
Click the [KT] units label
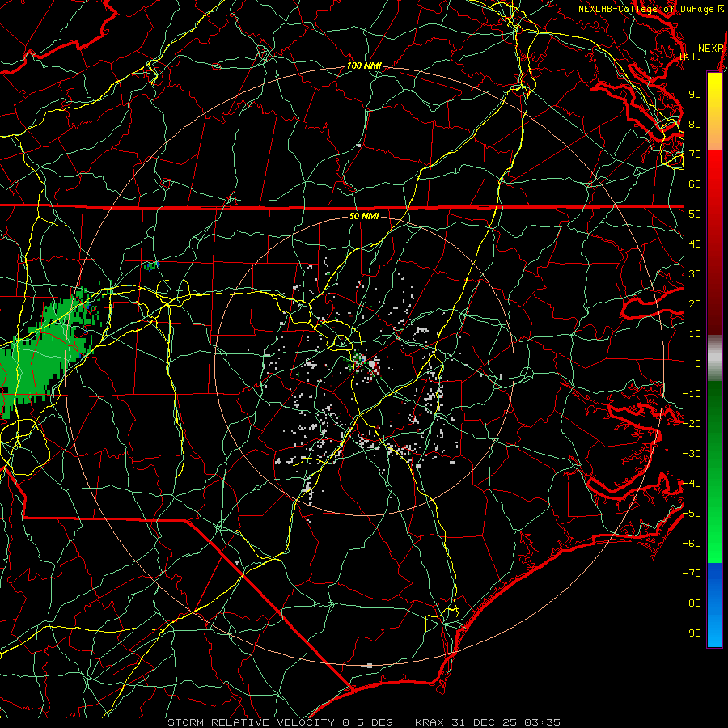691,56
